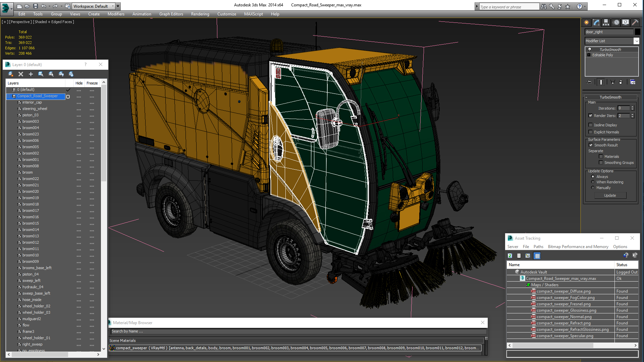The width and height of the screenshot is (644, 362).
Task: Click Hide/Unhide All Layers icon
Action: click(x=61, y=74)
